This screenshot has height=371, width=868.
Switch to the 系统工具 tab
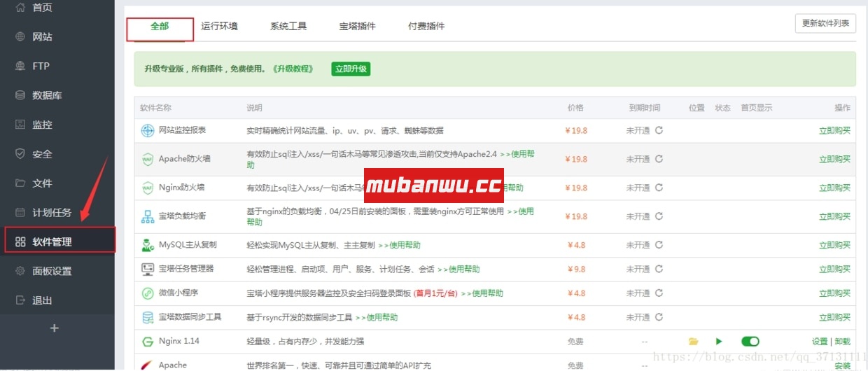288,26
